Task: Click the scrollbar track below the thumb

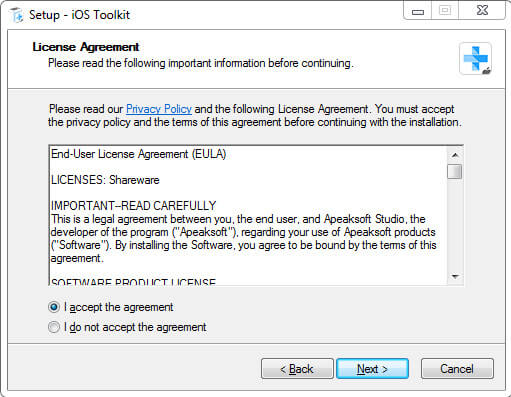Action: pyautogui.click(x=455, y=224)
